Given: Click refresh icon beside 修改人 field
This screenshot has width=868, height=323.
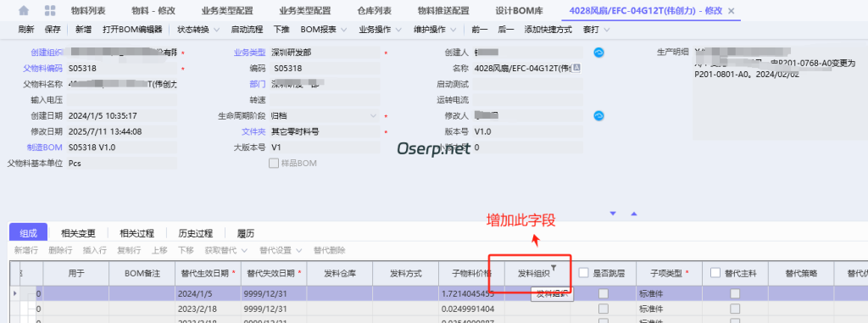Looking at the screenshot, I should (x=599, y=116).
